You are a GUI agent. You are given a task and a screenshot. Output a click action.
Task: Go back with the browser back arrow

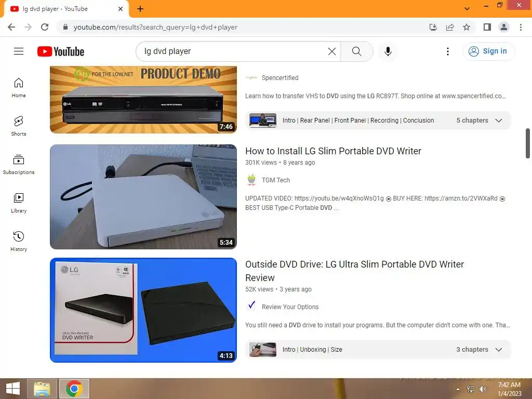[x=11, y=27]
